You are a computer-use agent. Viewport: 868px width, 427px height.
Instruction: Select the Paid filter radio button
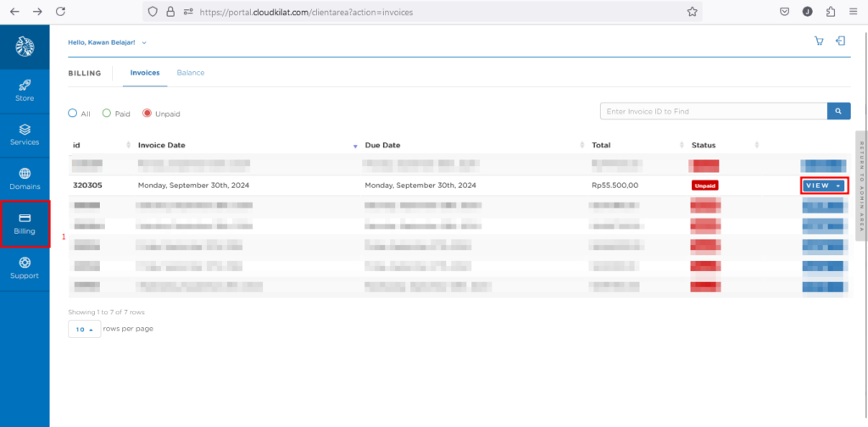tap(107, 114)
